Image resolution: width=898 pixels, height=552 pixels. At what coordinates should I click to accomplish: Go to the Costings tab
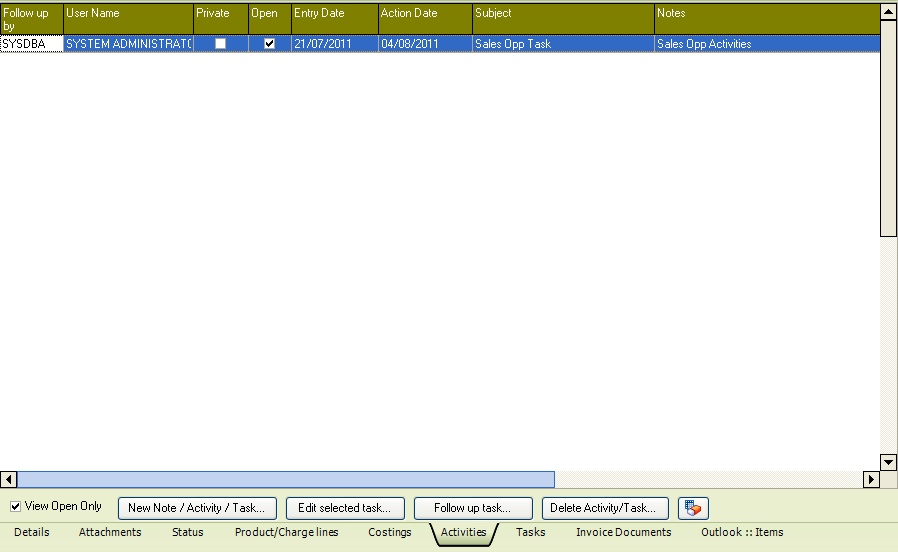coord(389,533)
